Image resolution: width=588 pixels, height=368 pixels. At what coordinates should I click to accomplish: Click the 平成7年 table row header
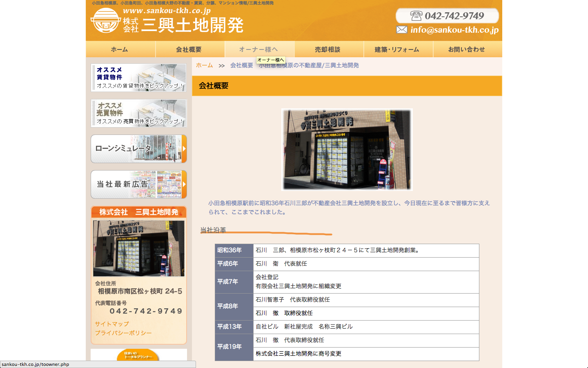(x=234, y=282)
